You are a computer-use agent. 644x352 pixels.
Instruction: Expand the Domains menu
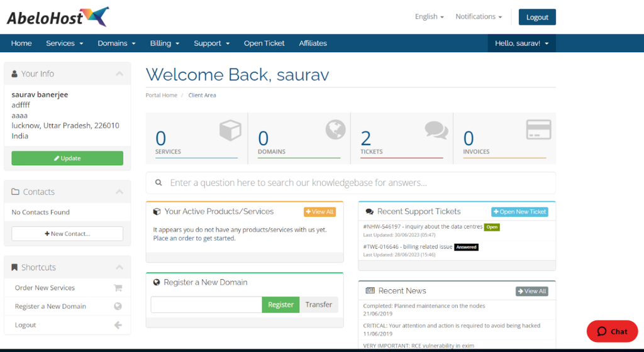(116, 43)
